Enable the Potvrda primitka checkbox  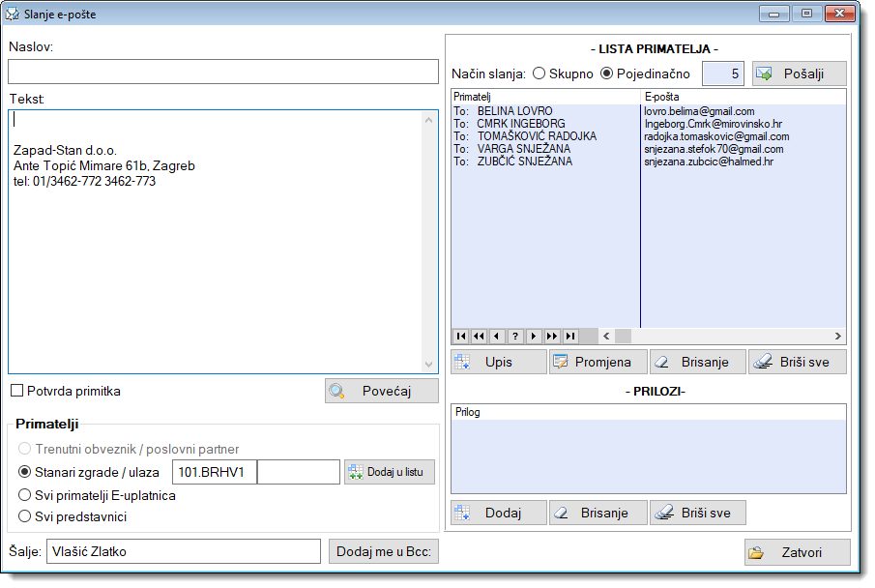(x=17, y=391)
